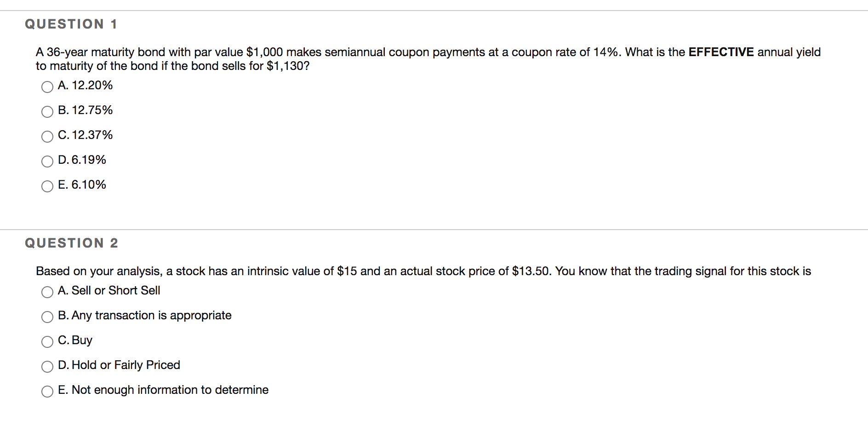Click the 'Buy' answer label text

pos(75,340)
